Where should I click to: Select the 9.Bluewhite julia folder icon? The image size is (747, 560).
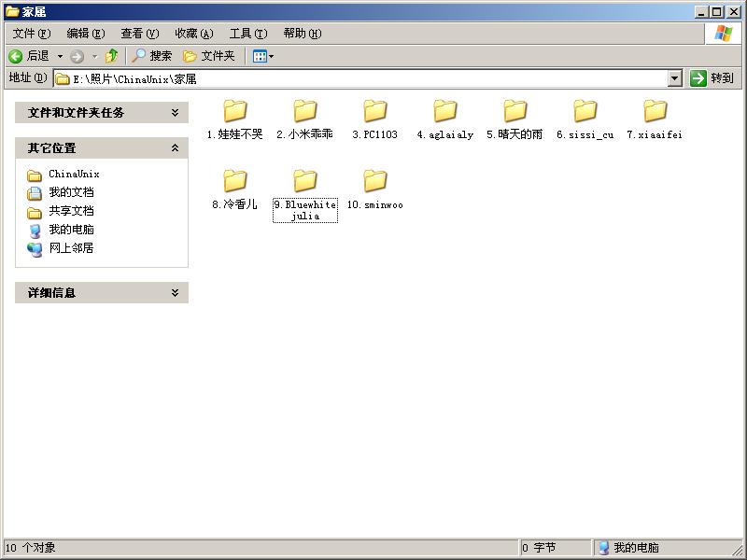click(305, 181)
